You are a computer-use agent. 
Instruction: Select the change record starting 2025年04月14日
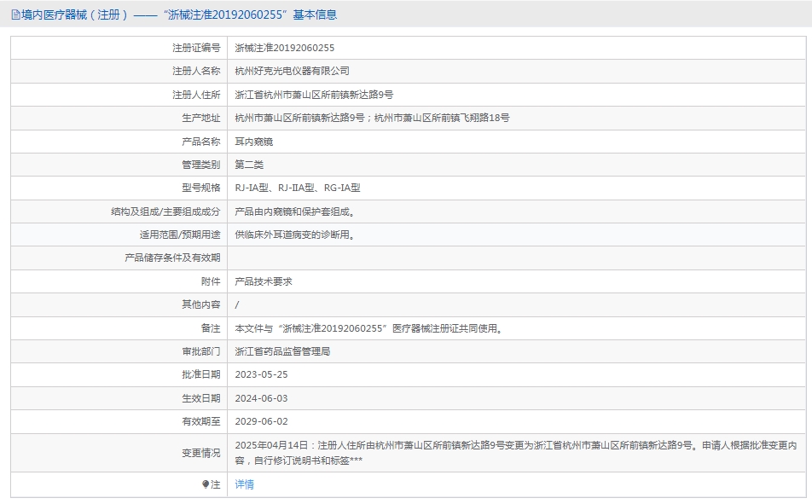click(x=516, y=453)
